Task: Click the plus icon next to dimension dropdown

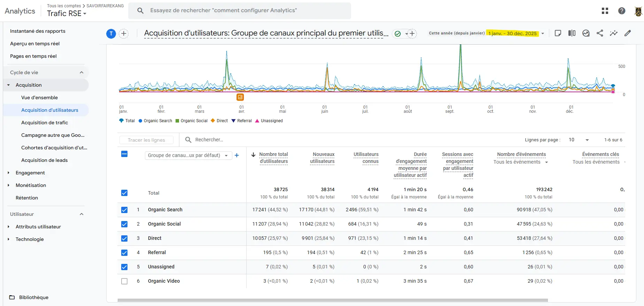Action: click(x=237, y=155)
